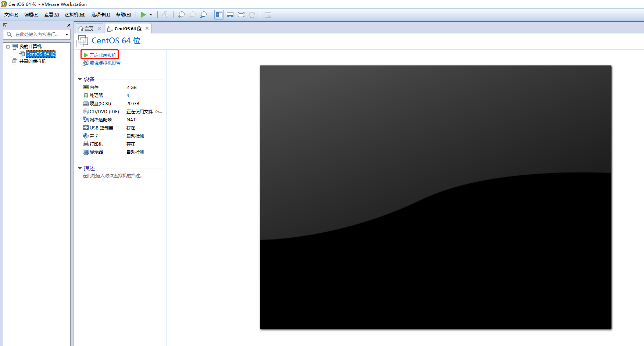The height and width of the screenshot is (346, 644).
Task: Open the snapshot manager wrench-clock icon
Action: (203, 15)
